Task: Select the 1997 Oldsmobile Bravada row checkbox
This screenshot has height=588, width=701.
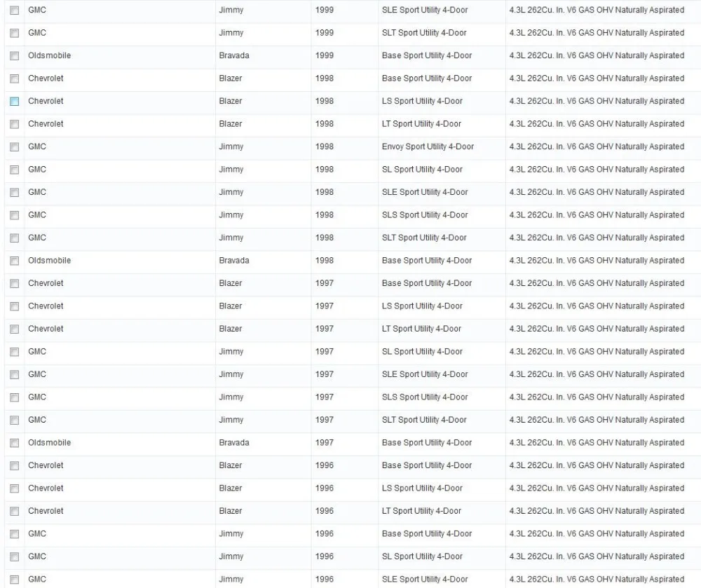Action: coord(14,443)
